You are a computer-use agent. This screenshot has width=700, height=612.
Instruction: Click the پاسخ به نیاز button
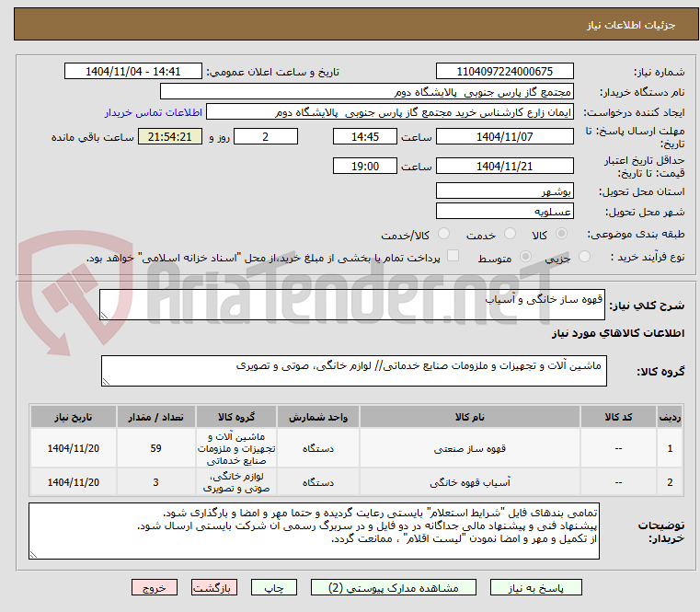[535, 587]
